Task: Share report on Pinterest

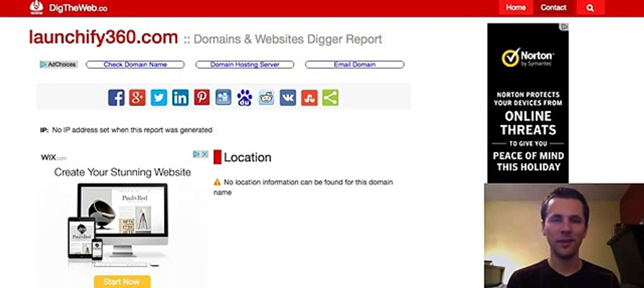Action: pyautogui.click(x=202, y=98)
